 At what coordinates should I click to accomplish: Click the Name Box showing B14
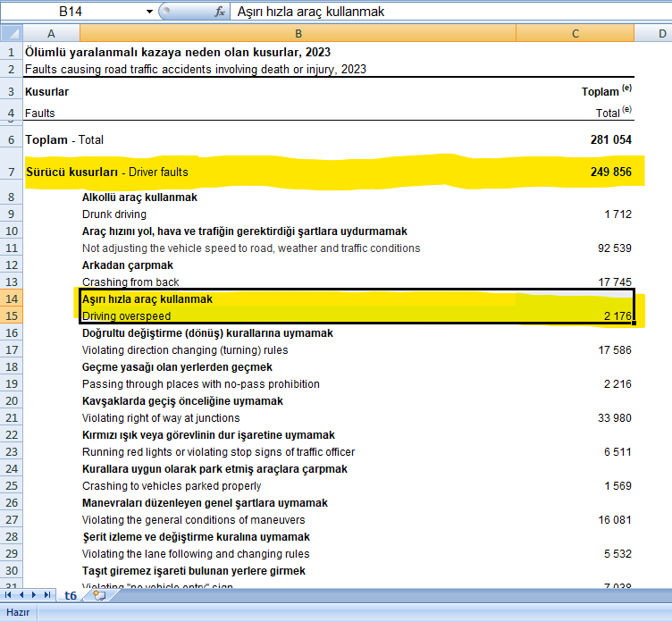pos(71,12)
